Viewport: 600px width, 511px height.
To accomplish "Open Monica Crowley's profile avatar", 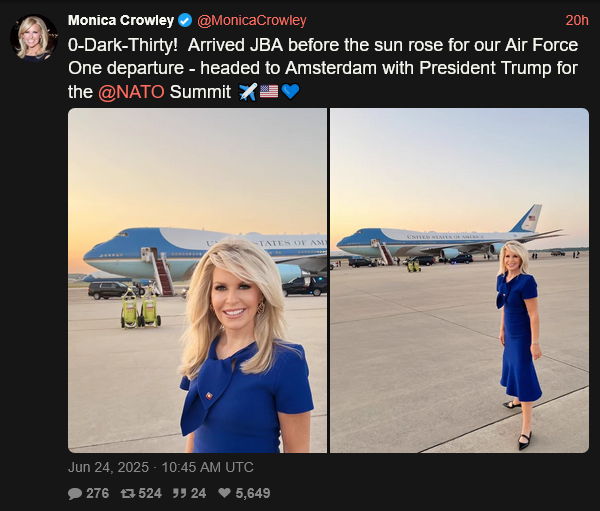I will (x=34, y=38).
